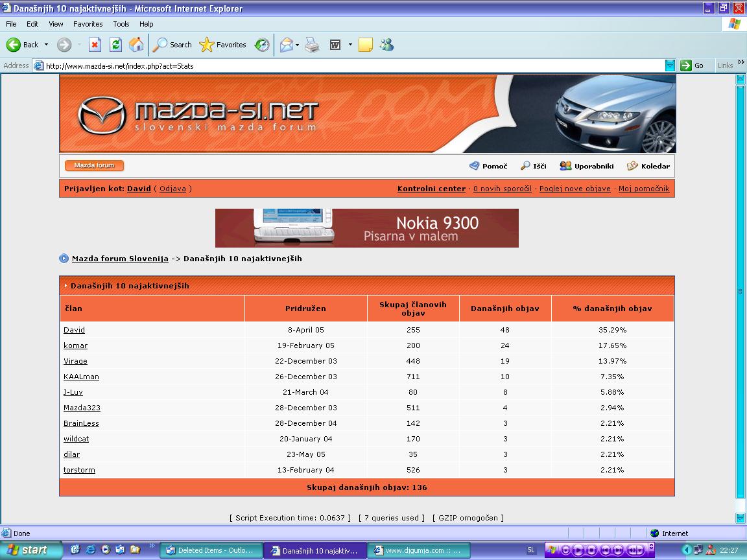Click the Mazda forum Slovenija breadcrumb link
747x560 pixels.
(120, 259)
